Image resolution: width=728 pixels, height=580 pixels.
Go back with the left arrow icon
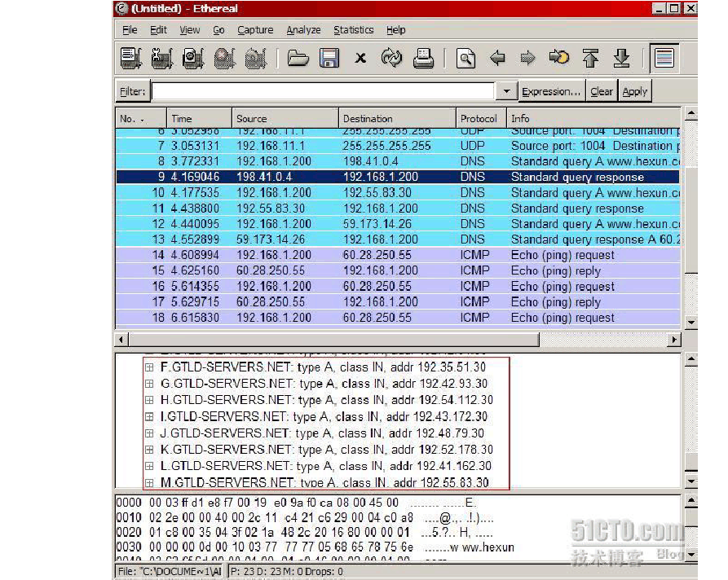point(496,59)
